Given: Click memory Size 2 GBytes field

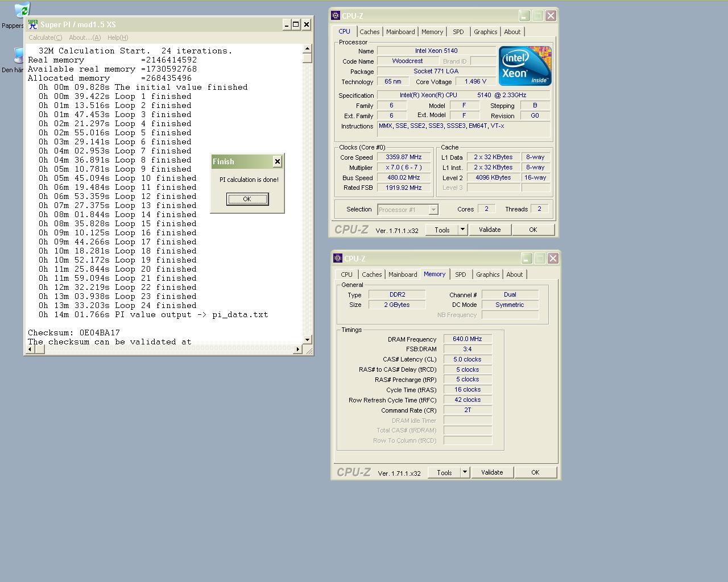Looking at the screenshot, I should click(397, 305).
